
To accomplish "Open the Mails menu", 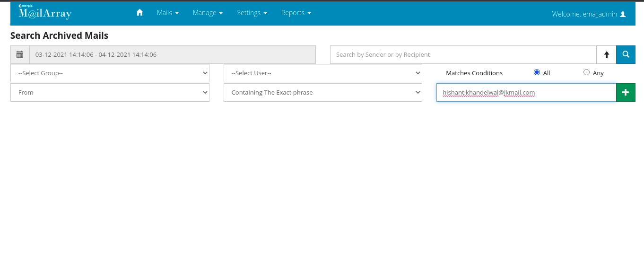I will click(x=168, y=13).
